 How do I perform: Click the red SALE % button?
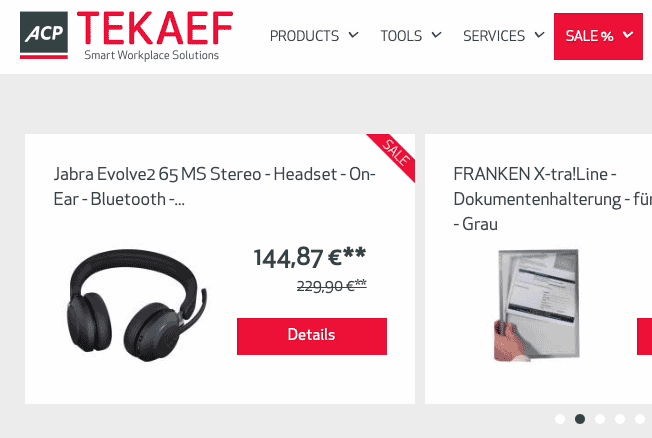[598, 36]
